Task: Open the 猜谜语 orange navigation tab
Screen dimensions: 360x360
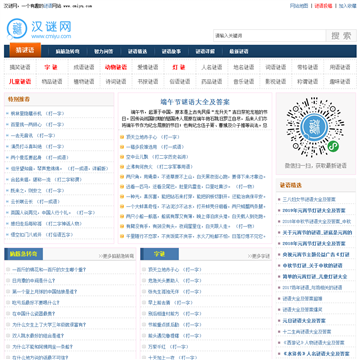Action: [x=25, y=50]
